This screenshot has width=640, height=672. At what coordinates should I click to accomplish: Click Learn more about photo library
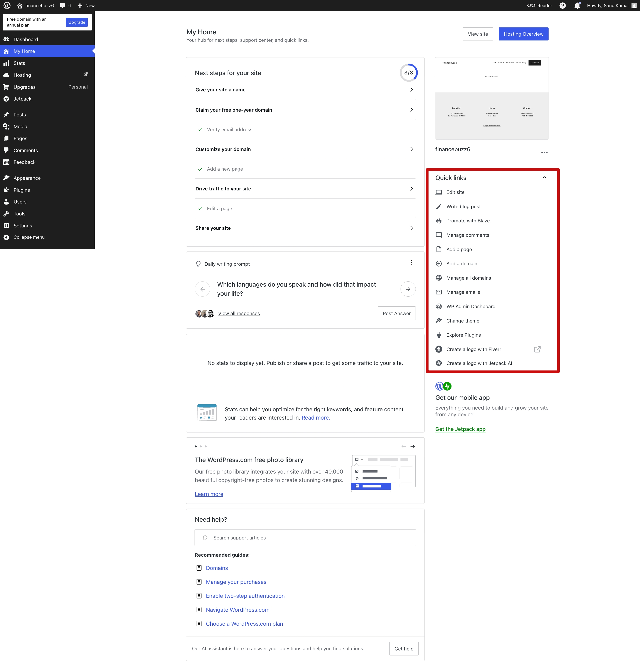point(209,494)
